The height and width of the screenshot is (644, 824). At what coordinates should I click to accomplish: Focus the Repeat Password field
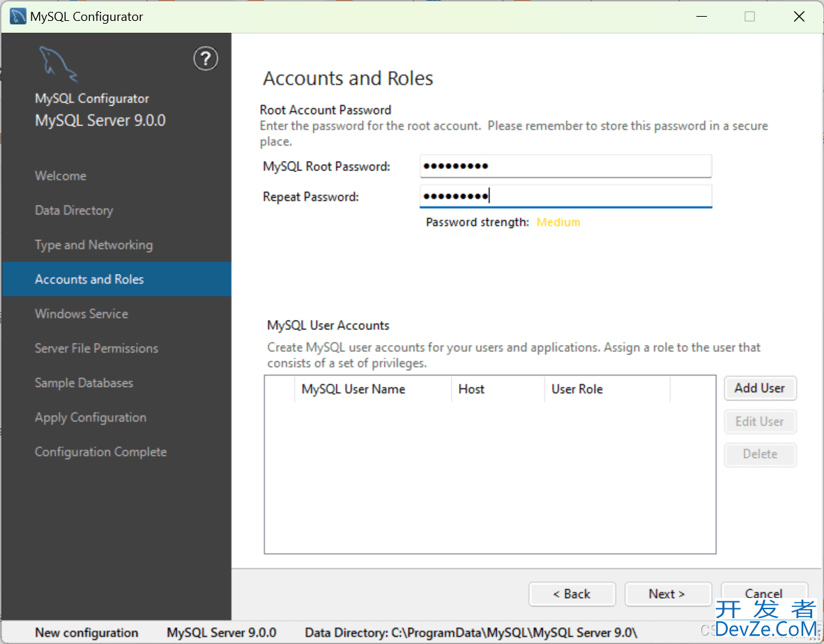click(x=565, y=197)
